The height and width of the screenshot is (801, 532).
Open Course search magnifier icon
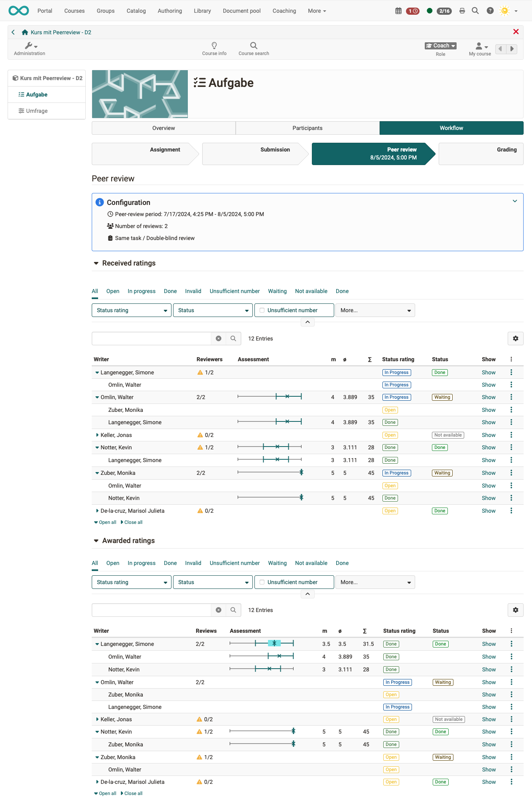point(254,46)
